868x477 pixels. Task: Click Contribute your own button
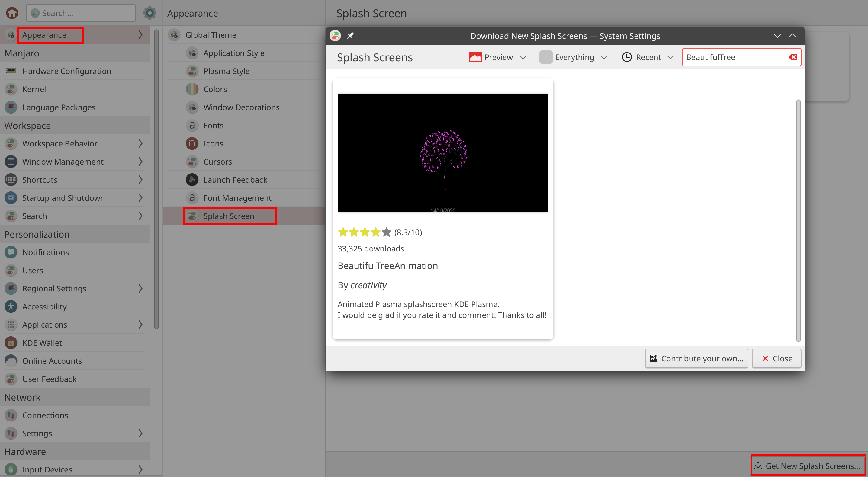[696, 358]
